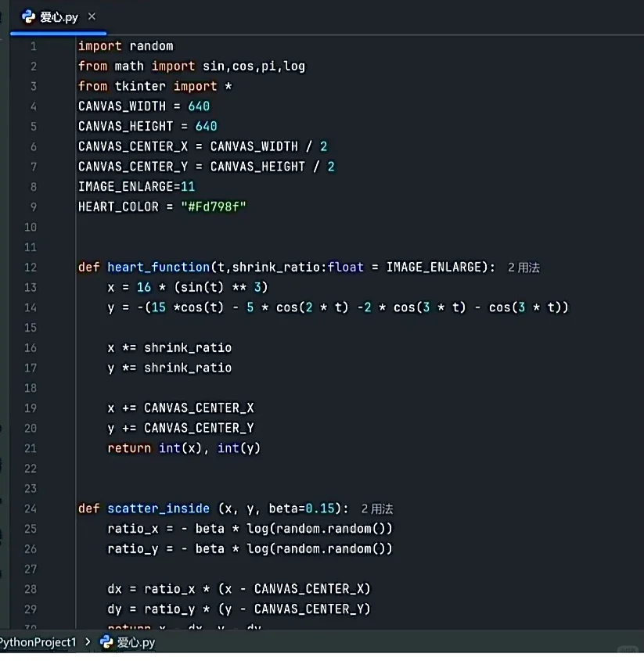This screenshot has width=644, height=661.
Task: Click the heart_function definition name
Action: tap(158, 268)
